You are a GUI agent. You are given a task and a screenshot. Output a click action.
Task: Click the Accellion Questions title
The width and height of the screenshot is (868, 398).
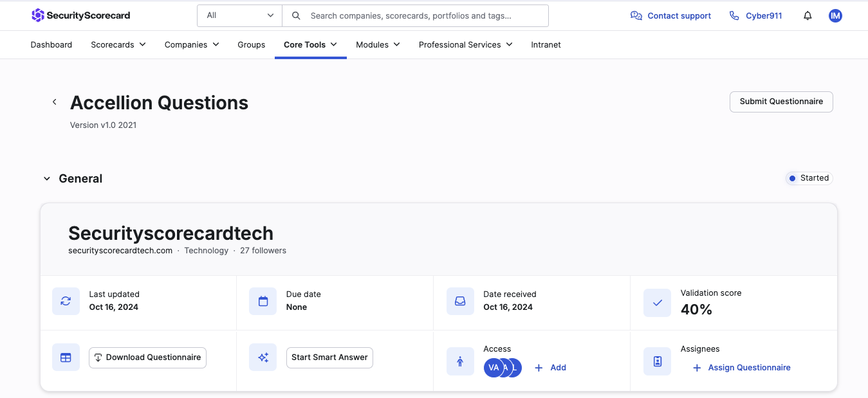click(x=159, y=103)
